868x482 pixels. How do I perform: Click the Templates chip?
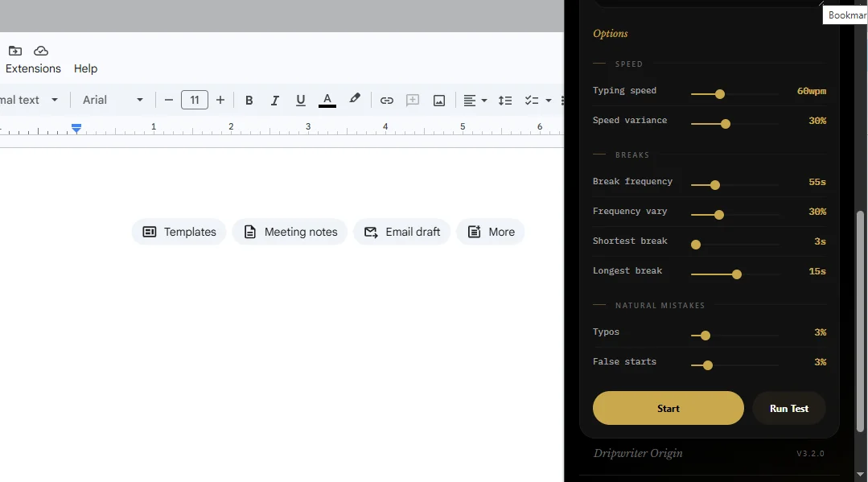[179, 232]
